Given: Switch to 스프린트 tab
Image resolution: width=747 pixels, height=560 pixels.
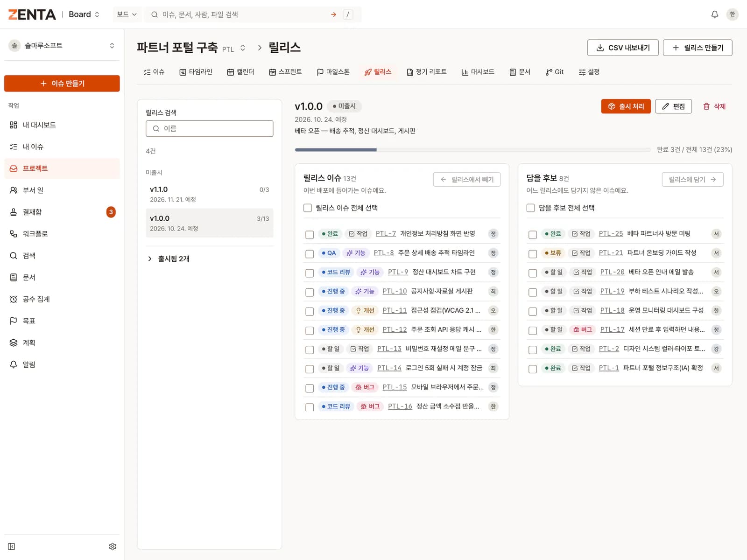Looking at the screenshot, I should pyautogui.click(x=285, y=72).
